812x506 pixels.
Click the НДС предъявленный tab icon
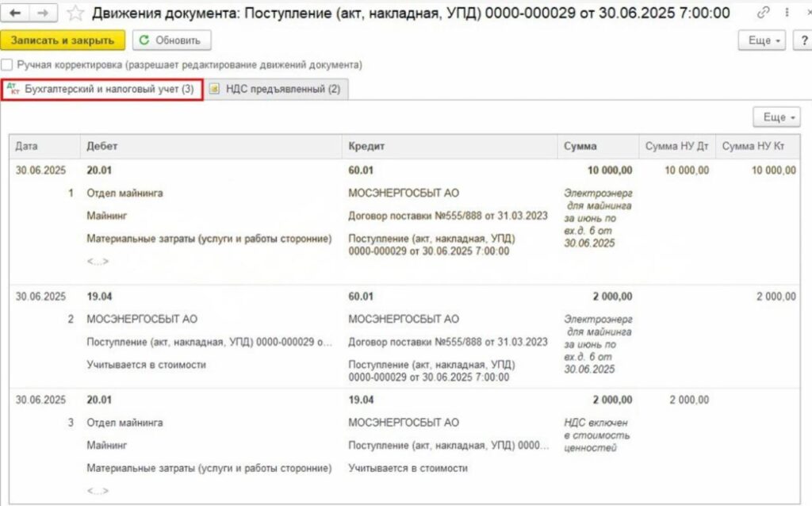[x=215, y=90]
